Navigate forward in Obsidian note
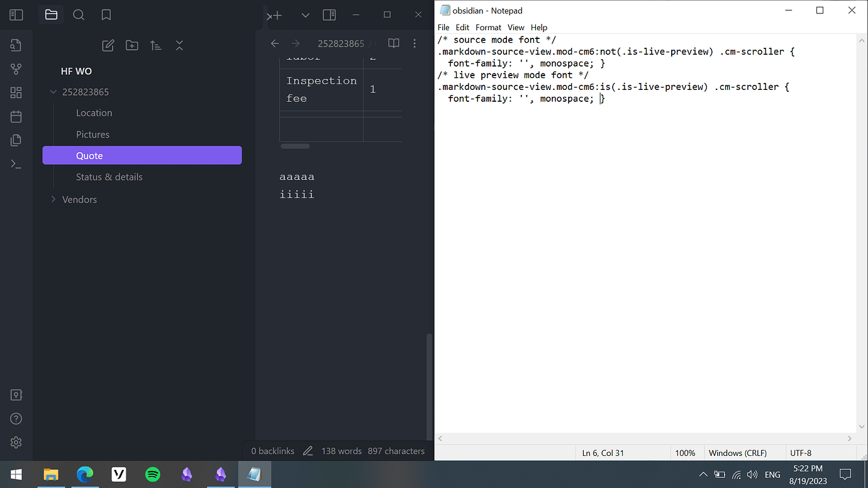 [296, 43]
